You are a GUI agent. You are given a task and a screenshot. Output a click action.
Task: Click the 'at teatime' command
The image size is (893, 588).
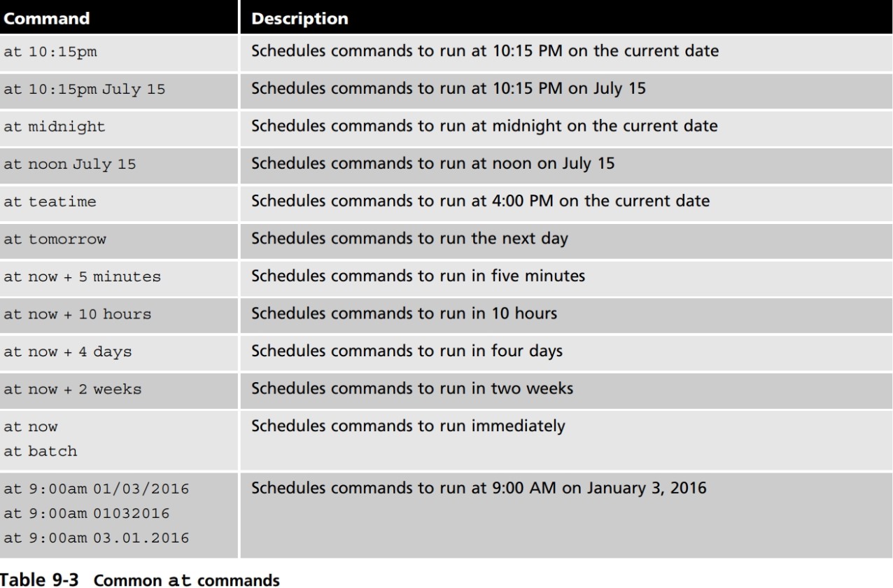(50, 202)
